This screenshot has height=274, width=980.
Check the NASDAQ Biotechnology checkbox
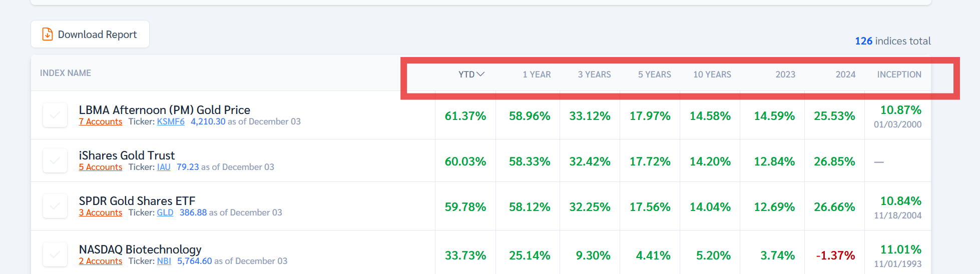(x=55, y=254)
